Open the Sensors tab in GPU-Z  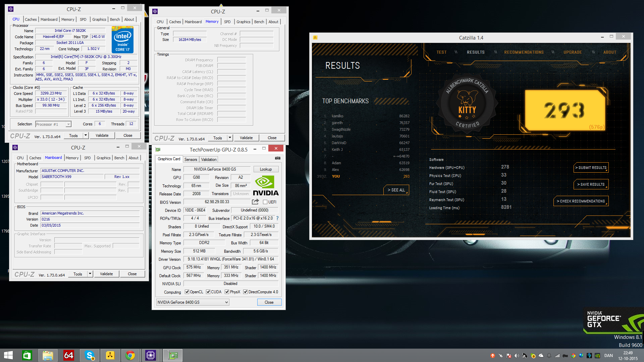[x=191, y=160]
